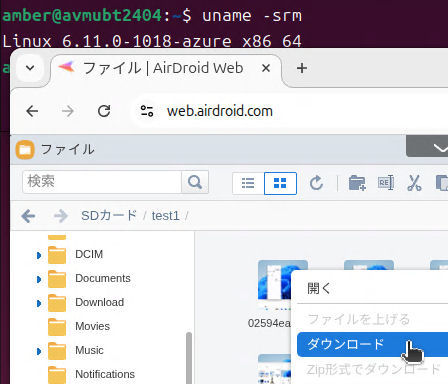Screen dimensions: 448x384
Task: Refresh the file list
Action: point(316,183)
